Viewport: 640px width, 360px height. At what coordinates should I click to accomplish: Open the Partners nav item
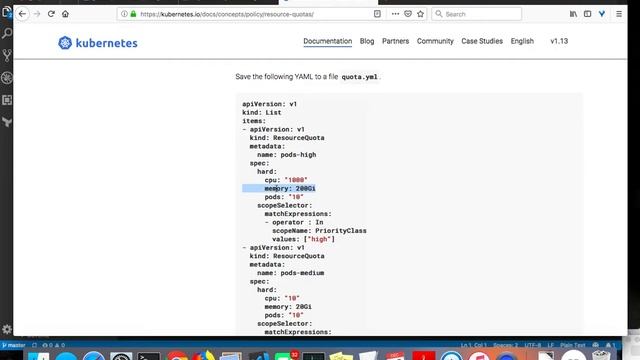[395, 41]
